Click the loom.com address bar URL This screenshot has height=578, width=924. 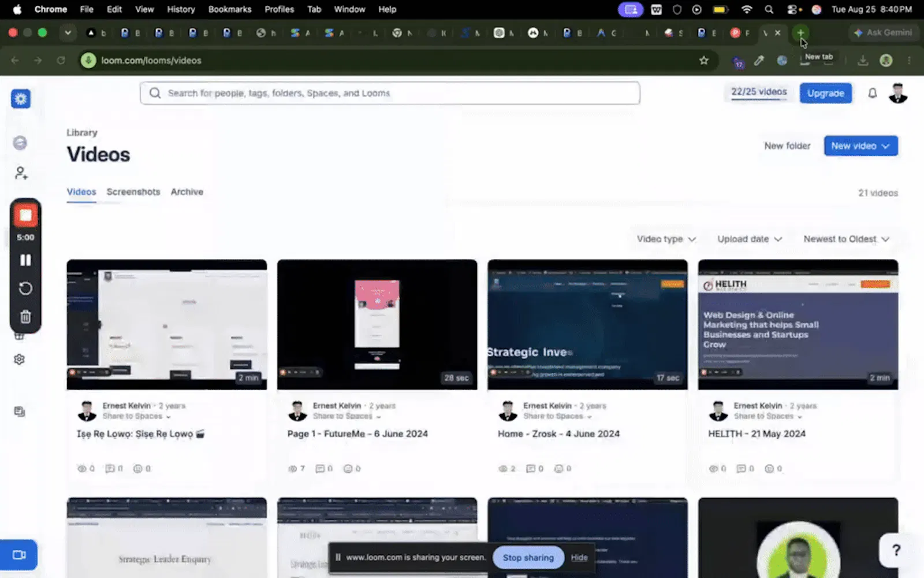point(151,60)
